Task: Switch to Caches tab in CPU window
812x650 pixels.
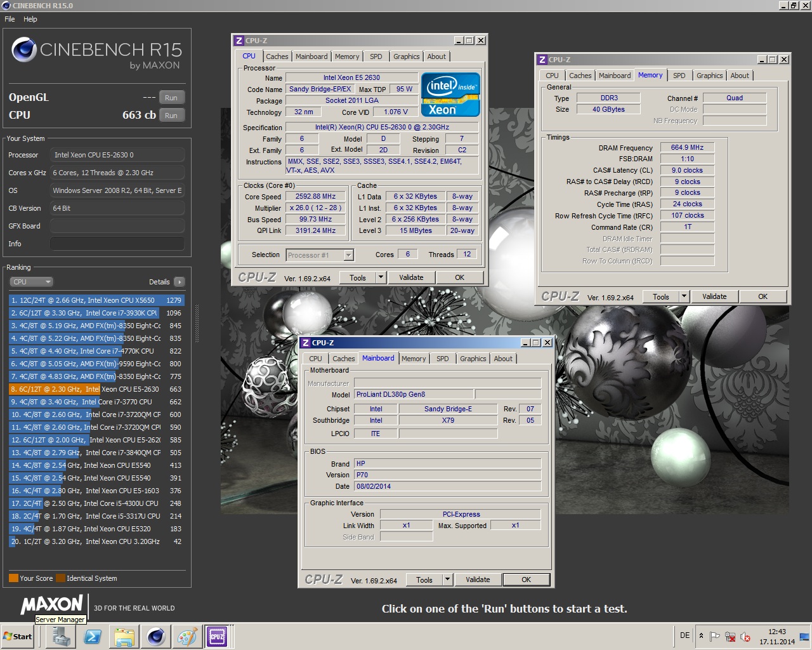Action: (x=277, y=56)
